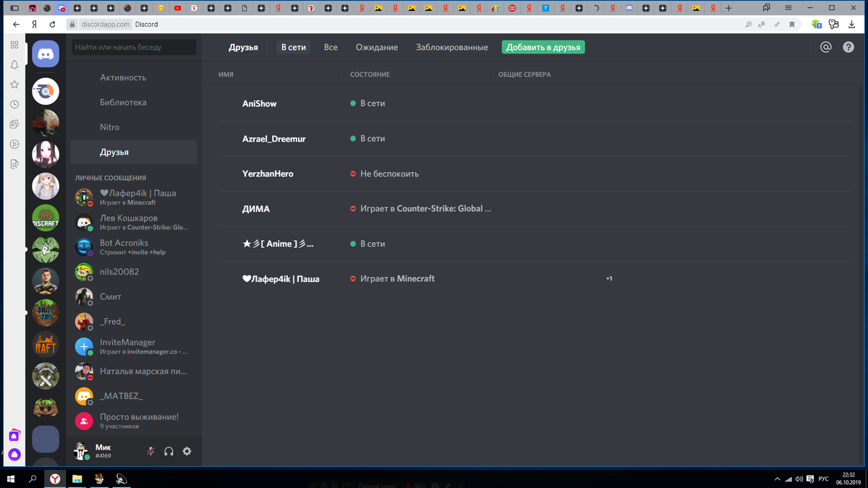Image resolution: width=868 pixels, height=488 pixels.
Task: Open the white circle logo server icon
Action: (x=46, y=91)
